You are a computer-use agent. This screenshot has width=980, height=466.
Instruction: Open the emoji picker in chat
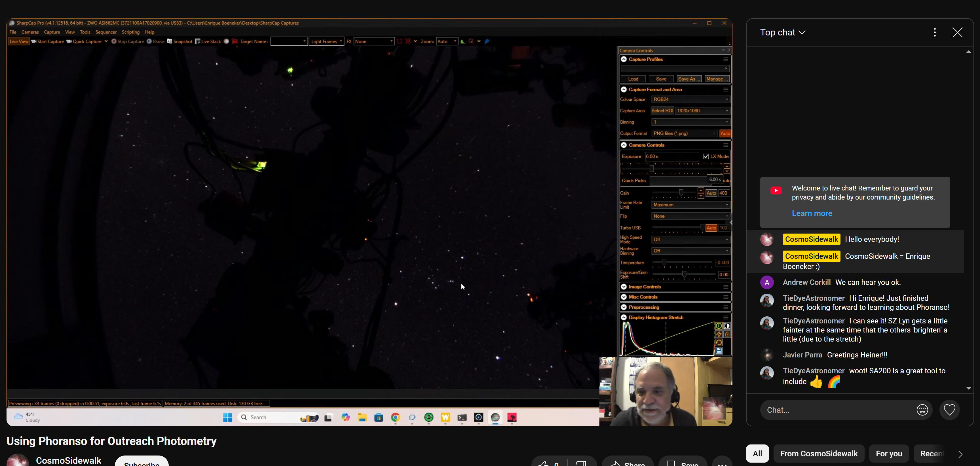pos(922,410)
